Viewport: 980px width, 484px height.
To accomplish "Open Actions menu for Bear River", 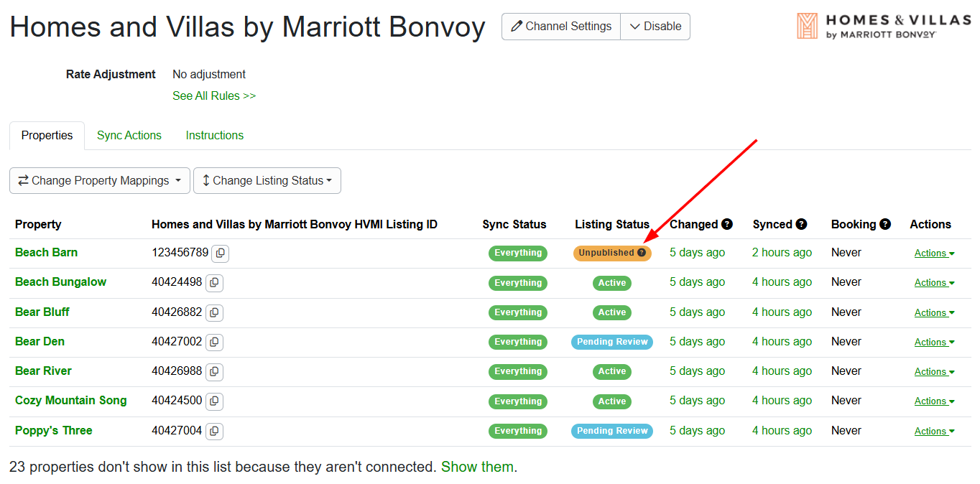I will click(x=934, y=372).
